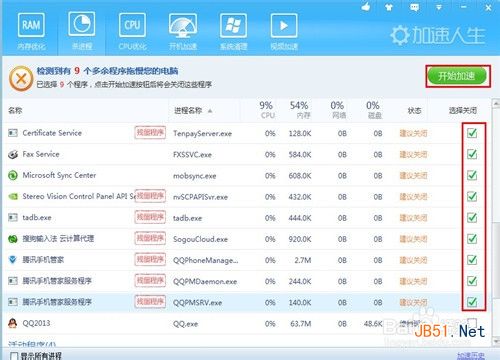This screenshot has height=360, width=500.
Task: Click the Microsoft Sync Center green icon
Action: tap(13, 175)
